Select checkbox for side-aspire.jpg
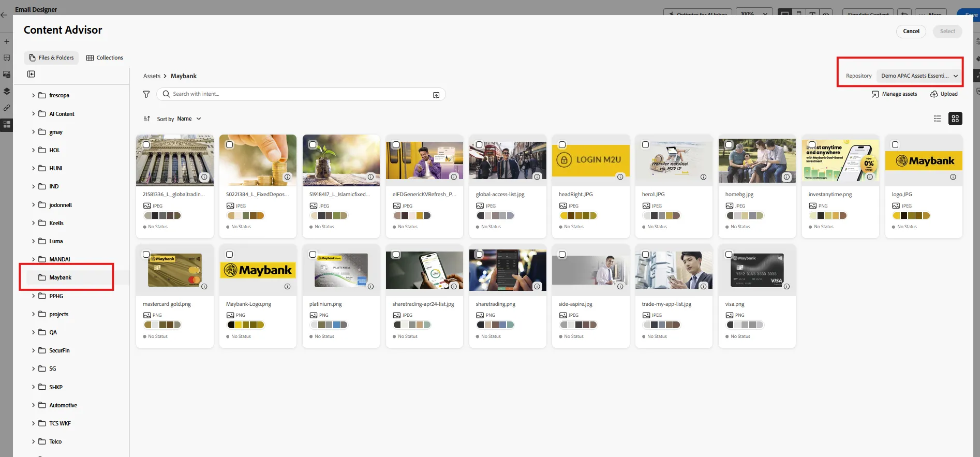The image size is (980, 457). tap(562, 255)
